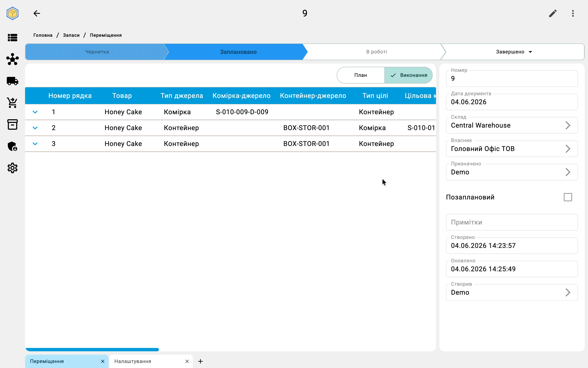Select the Чернетка status stage
The height and width of the screenshot is (368, 588).
pos(97,52)
